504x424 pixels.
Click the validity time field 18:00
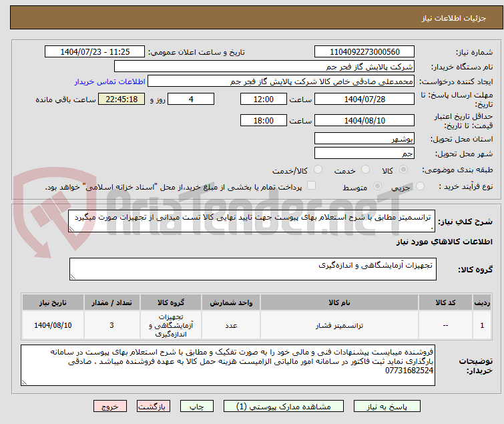coord(264,120)
